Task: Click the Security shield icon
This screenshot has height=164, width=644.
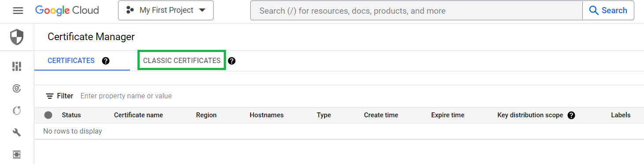Action: [17, 37]
